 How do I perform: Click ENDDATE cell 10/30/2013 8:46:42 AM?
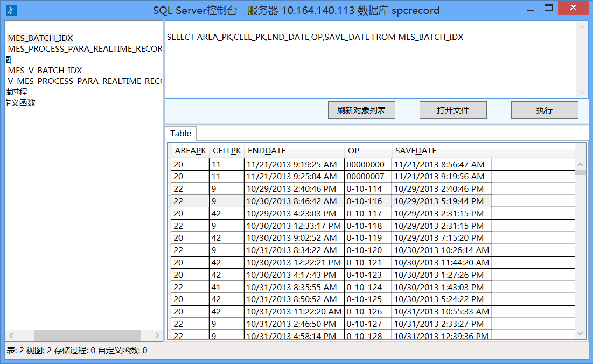294,201
